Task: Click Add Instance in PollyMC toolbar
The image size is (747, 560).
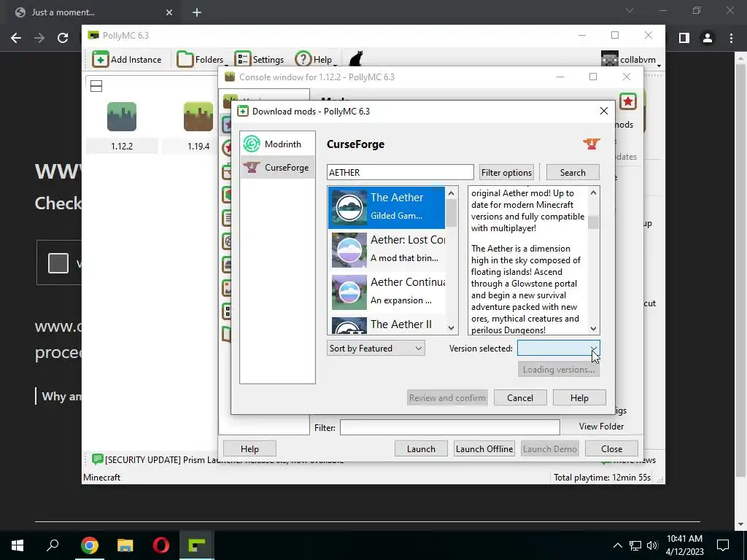Action: (127, 60)
